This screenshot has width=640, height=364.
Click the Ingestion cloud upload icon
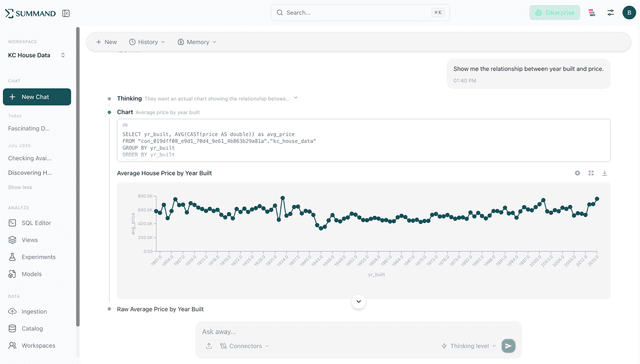pos(12,311)
